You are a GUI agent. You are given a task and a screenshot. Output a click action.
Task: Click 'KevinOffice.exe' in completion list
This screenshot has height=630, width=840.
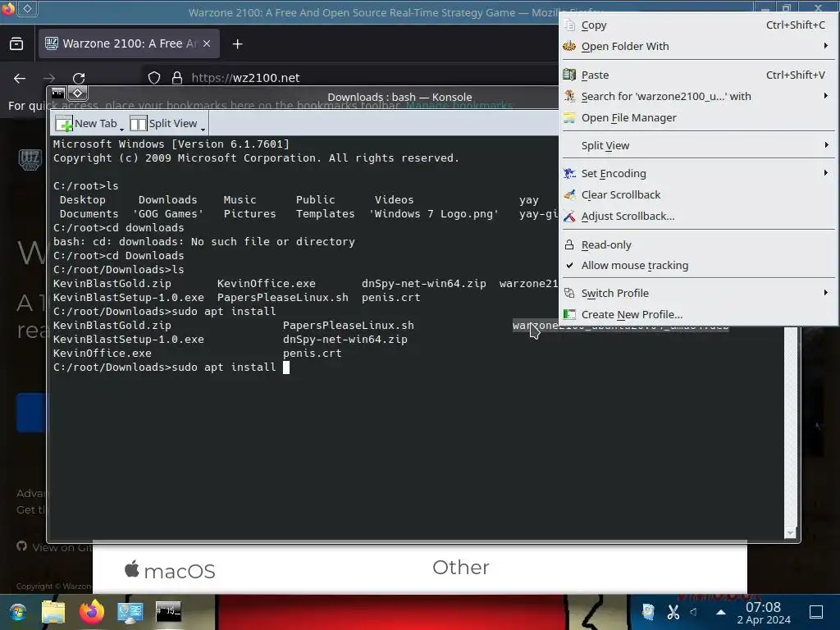click(103, 354)
